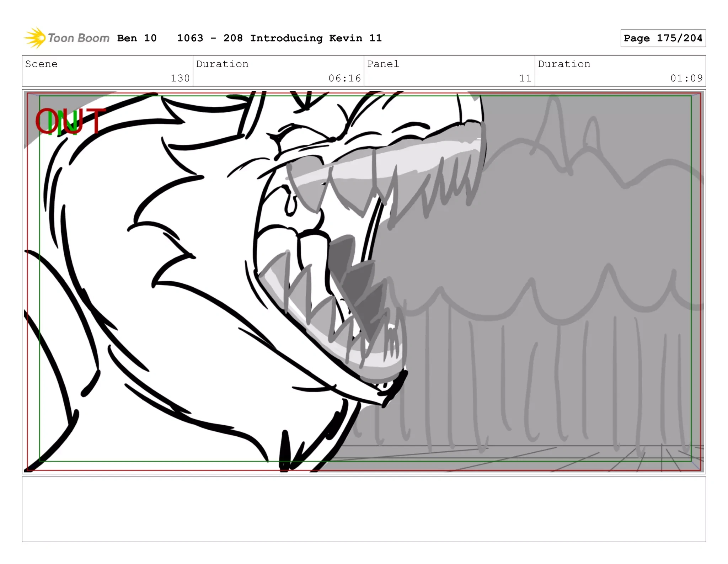Click the Toon Boom brand text
Viewport: 728px width, 564px height.
click(x=78, y=38)
